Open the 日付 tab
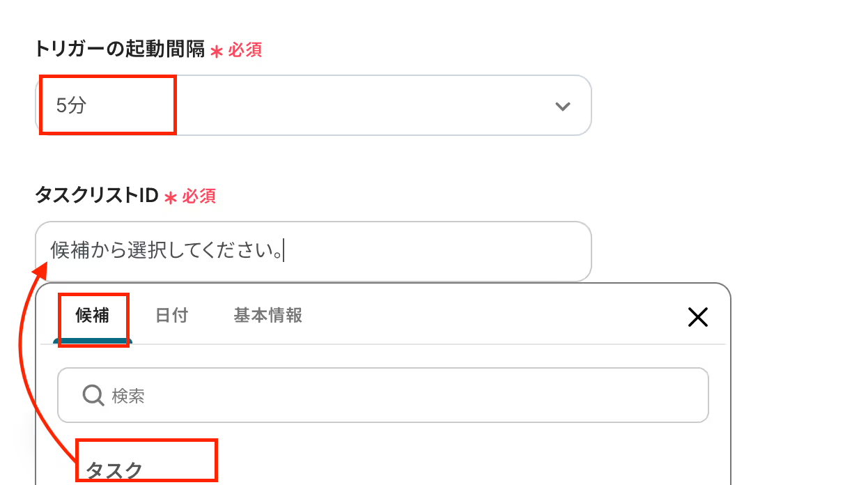 (171, 316)
